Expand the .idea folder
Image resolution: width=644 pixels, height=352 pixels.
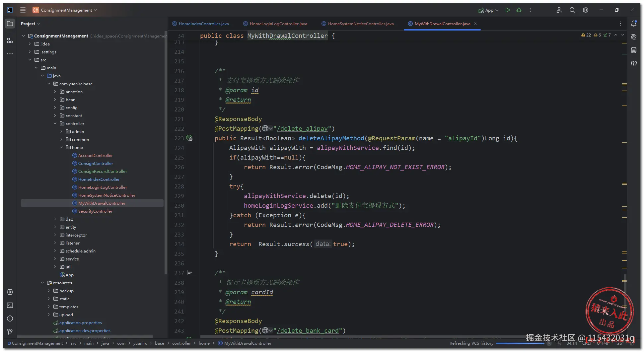click(30, 44)
